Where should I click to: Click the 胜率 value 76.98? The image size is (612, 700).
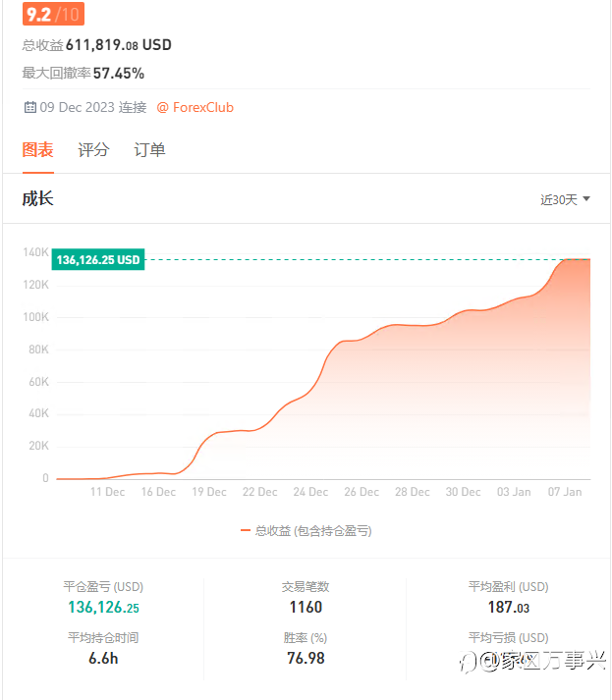coord(305,658)
